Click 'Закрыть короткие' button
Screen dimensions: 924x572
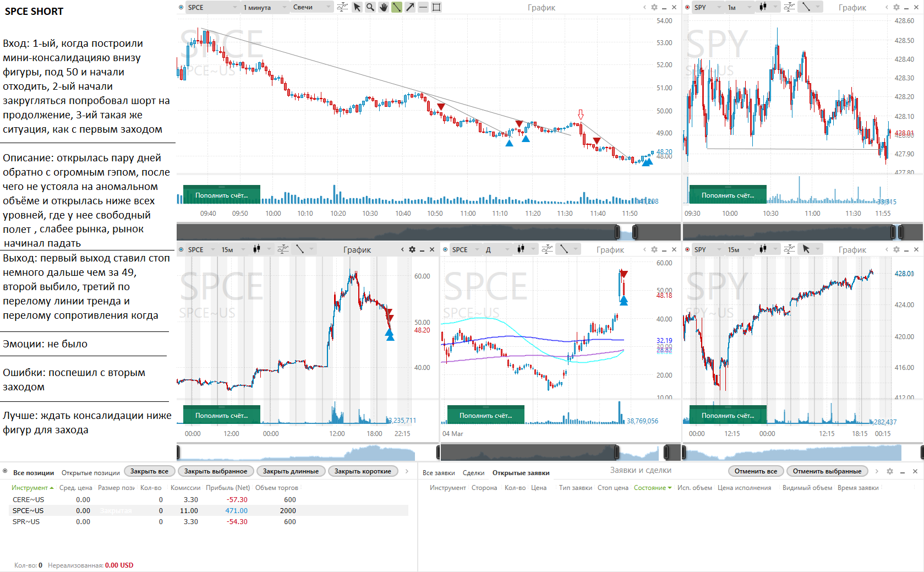point(363,471)
